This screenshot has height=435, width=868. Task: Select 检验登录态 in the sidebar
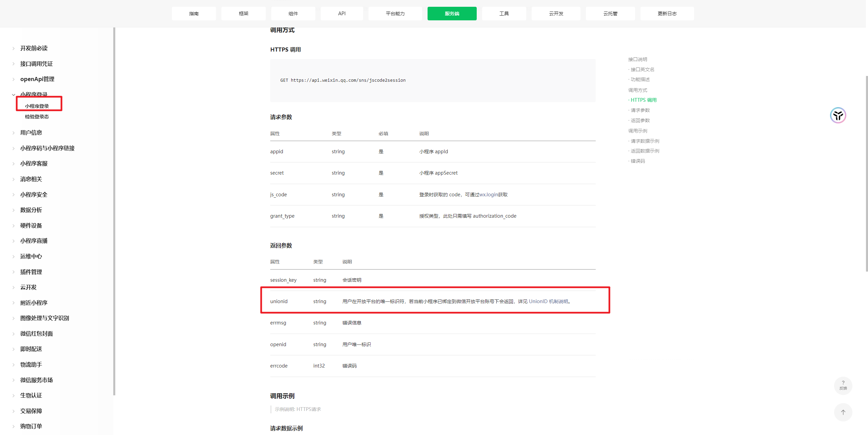coord(37,117)
